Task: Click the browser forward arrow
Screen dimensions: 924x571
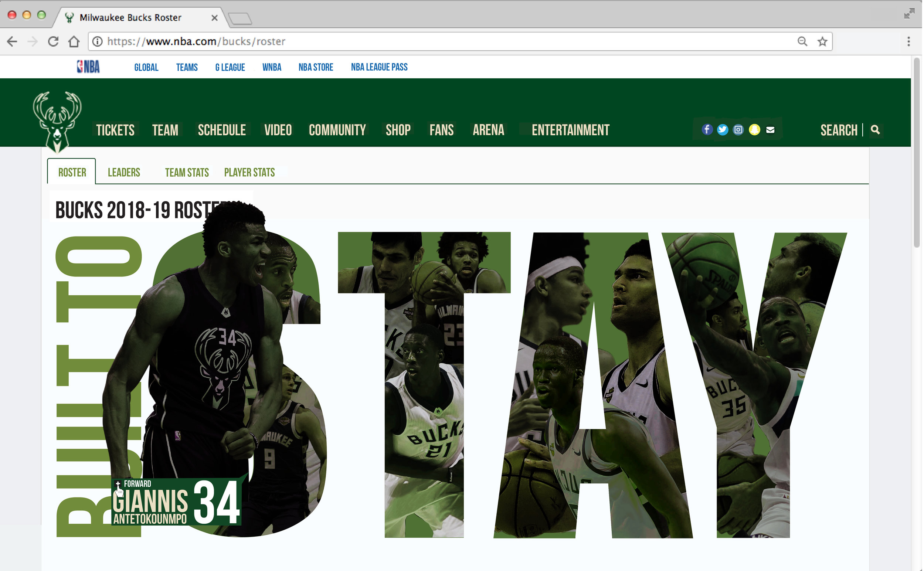Action: pos(33,41)
